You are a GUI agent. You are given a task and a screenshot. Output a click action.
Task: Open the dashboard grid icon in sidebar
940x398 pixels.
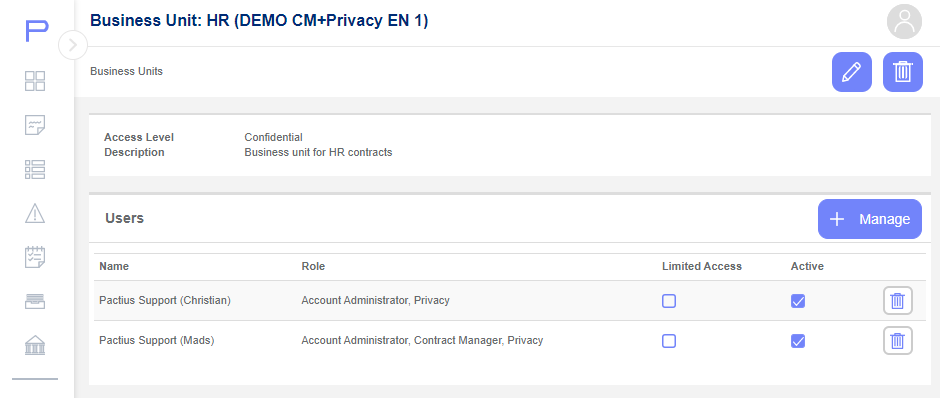[35, 81]
